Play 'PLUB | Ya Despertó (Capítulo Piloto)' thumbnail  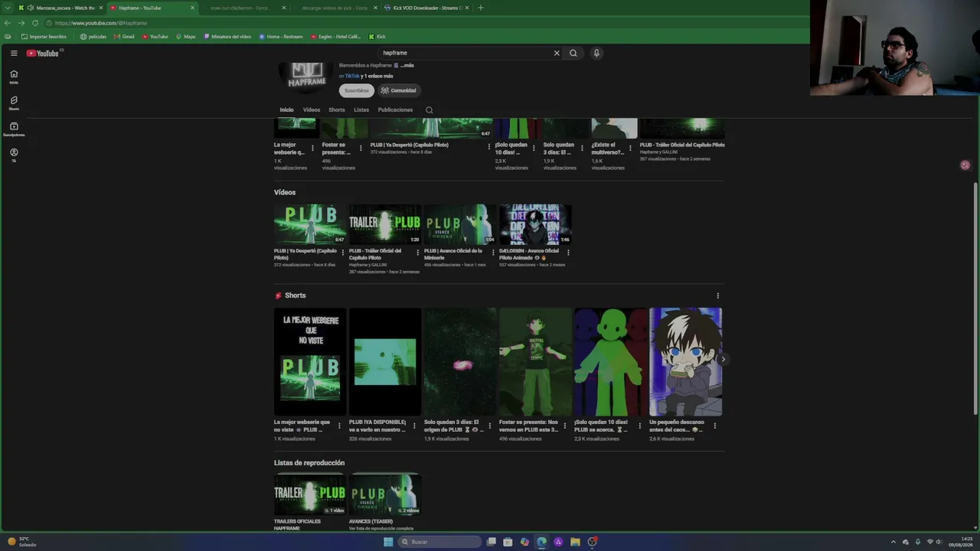click(310, 224)
